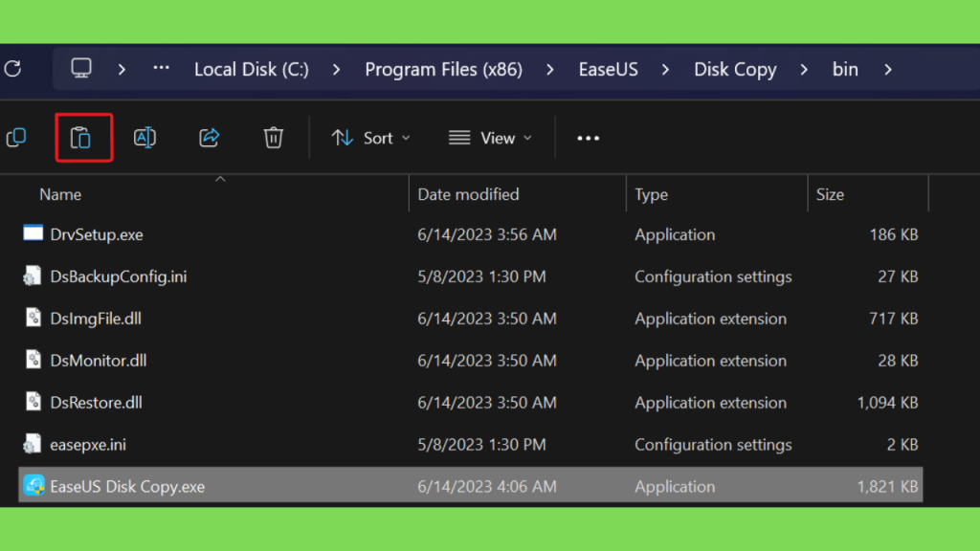Click the DsImgFile.dll file icon

click(33, 318)
